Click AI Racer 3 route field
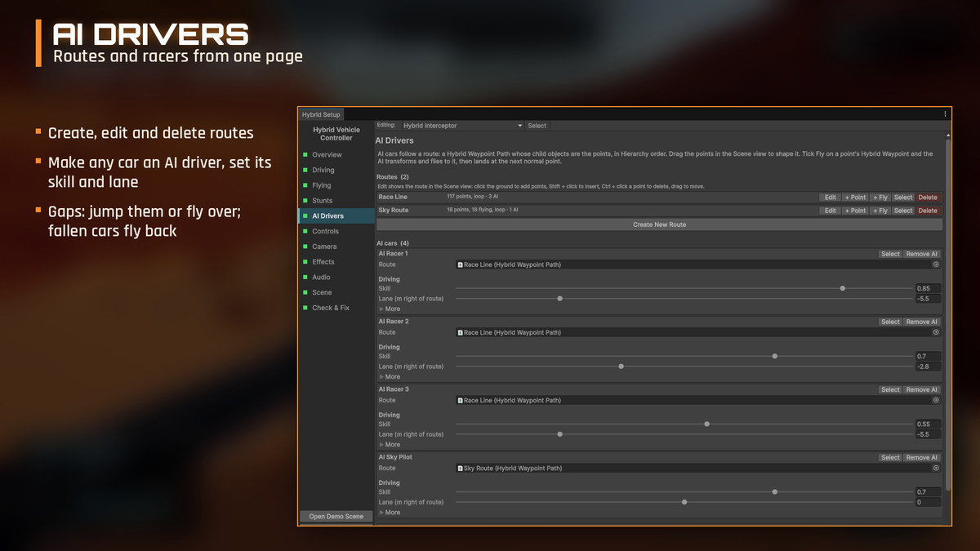 point(698,400)
